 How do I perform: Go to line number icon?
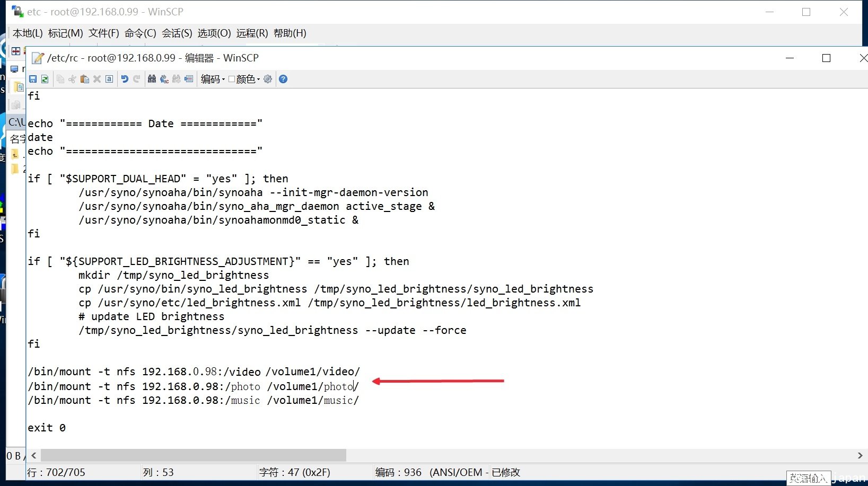pos(189,79)
